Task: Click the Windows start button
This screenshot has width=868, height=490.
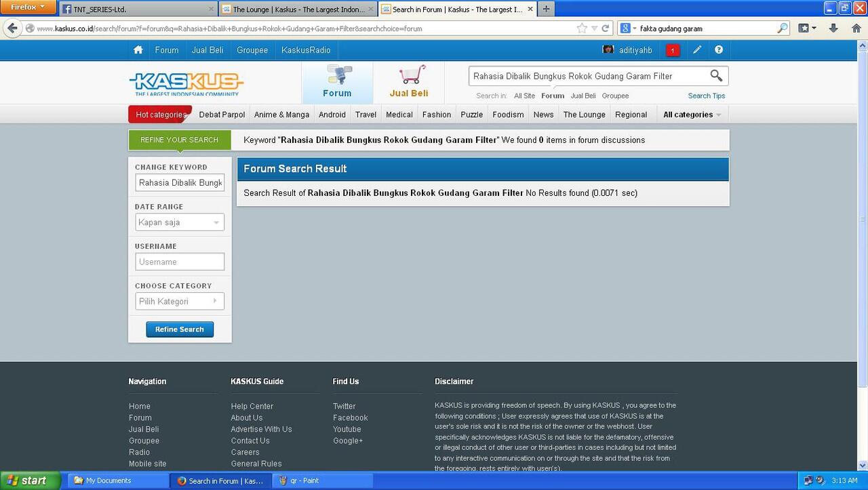Action: point(31,481)
